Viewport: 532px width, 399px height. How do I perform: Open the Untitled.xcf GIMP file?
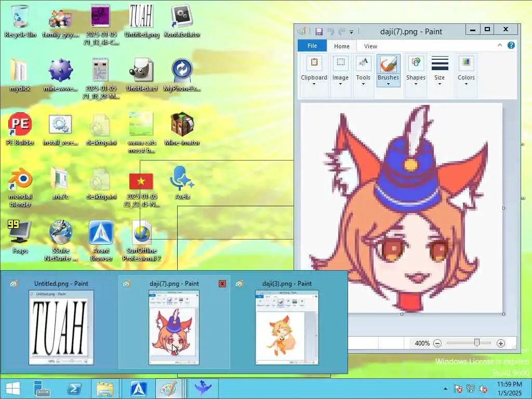[141, 75]
